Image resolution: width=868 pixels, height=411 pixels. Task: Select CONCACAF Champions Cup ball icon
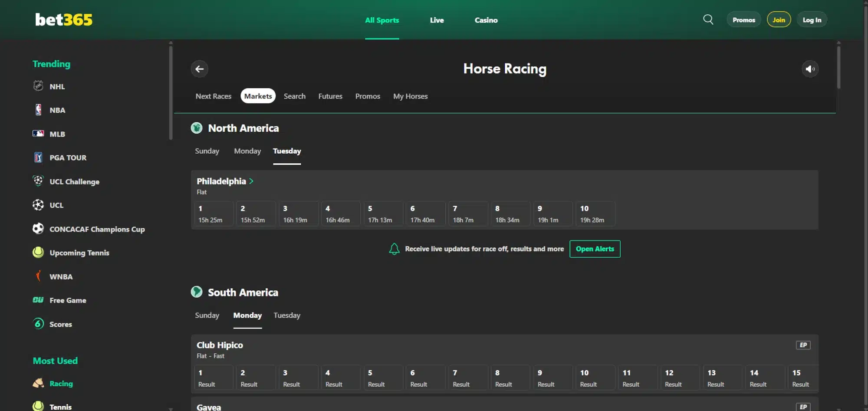(38, 229)
